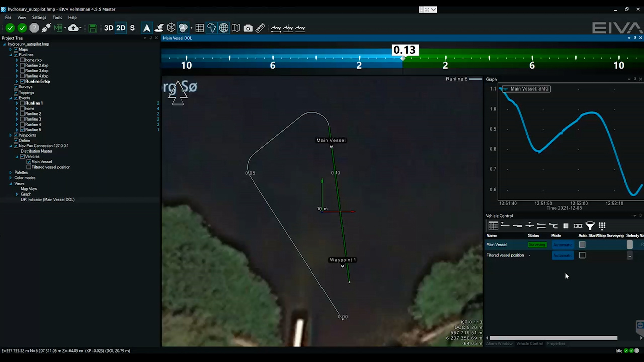Click the globe projection icon
The width and height of the screenshot is (644, 362).
point(223,28)
